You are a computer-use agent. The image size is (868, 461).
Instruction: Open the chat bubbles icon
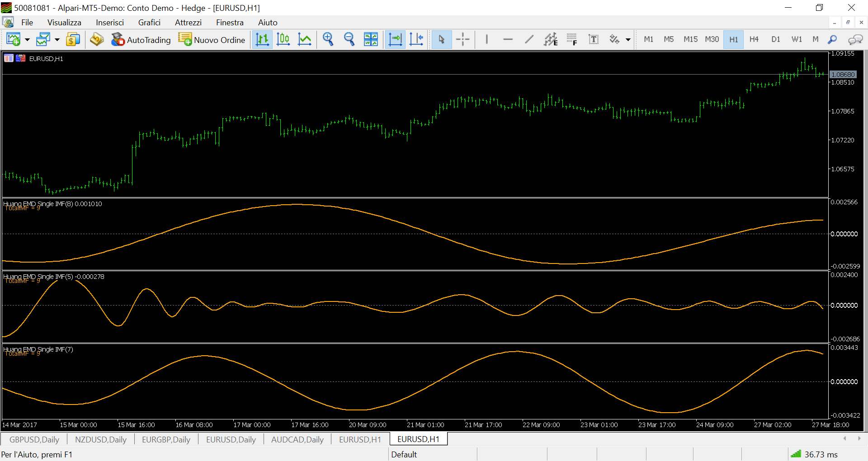tap(855, 40)
